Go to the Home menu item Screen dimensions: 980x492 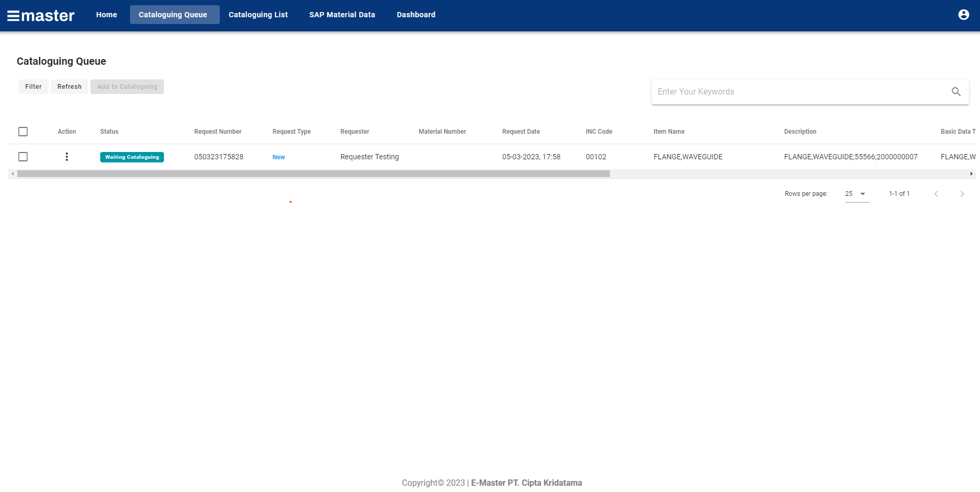[x=107, y=15]
